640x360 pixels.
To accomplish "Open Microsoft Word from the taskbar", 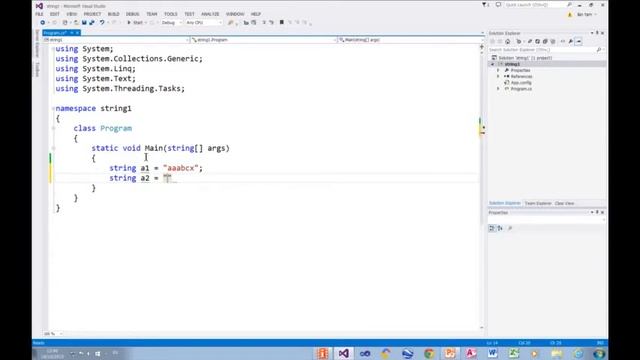I will (x=492, y=353).
